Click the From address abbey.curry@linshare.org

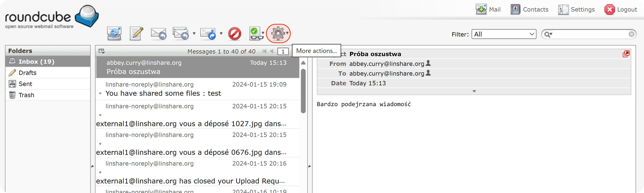tap(387, 64)
